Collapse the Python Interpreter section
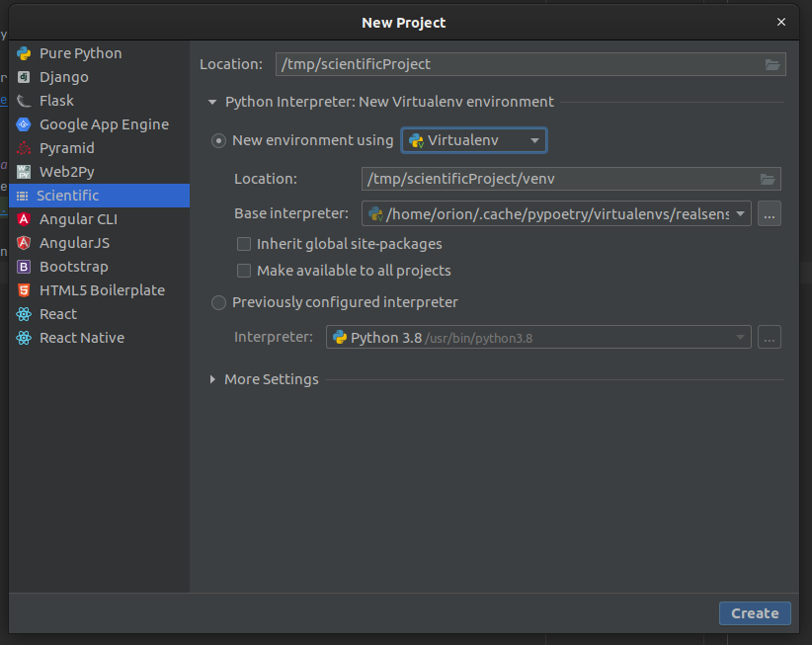 pos(212,102)
